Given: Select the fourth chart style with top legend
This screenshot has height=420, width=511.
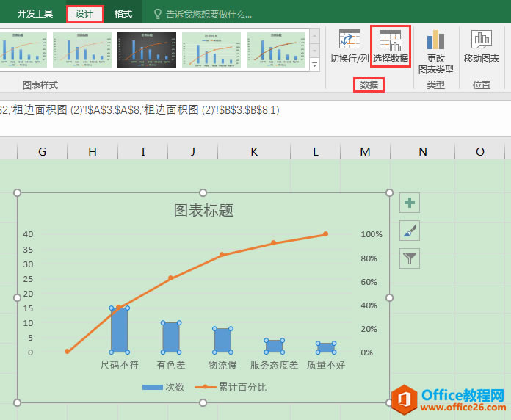Looking at the screenshot, I should tap(211, 50).
